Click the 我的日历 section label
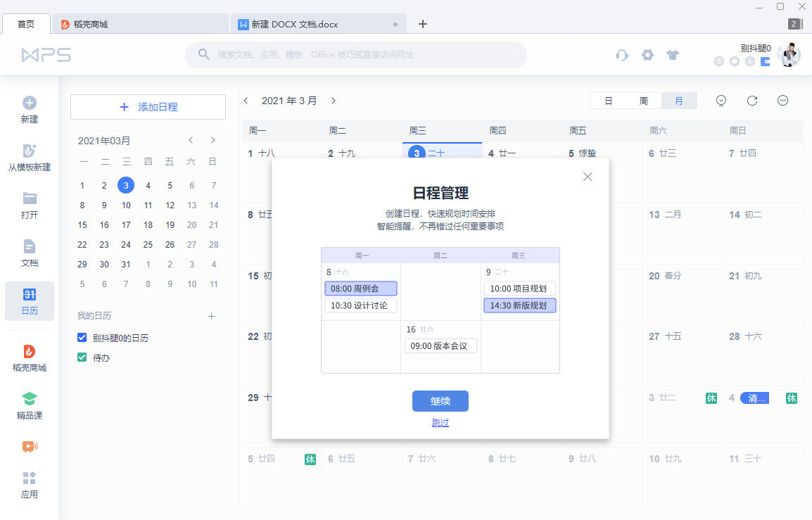Image resolution: width=812 pixels, height=520 pixels. [94, 316]
